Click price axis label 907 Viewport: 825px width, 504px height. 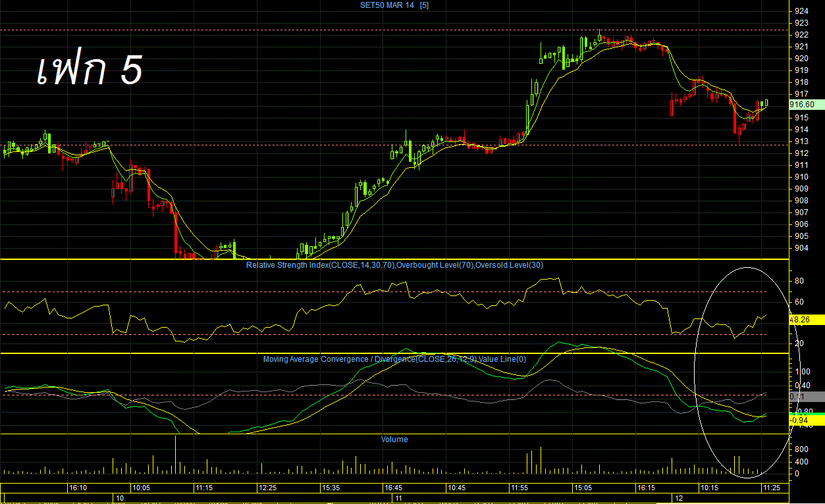[801, 213]
